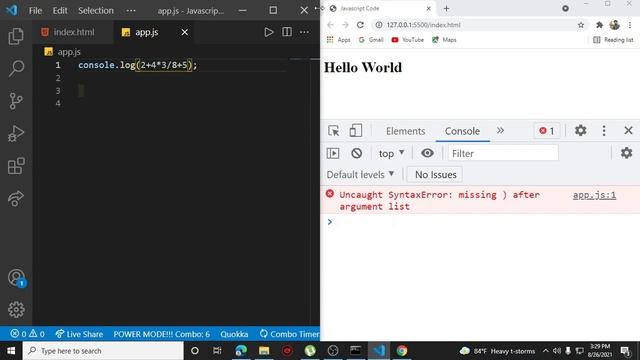Toggle DevTools device toolbar
The width and height of the screenshot is (640, 360).
(356, 131)
